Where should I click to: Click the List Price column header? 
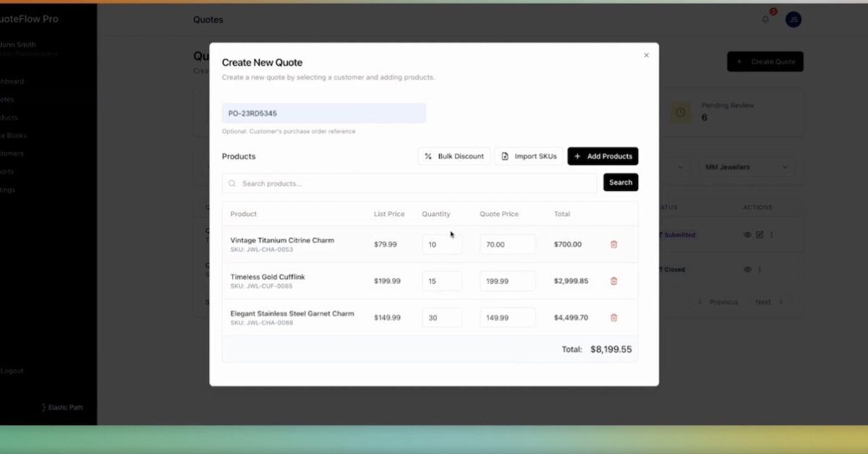(389, 214)
